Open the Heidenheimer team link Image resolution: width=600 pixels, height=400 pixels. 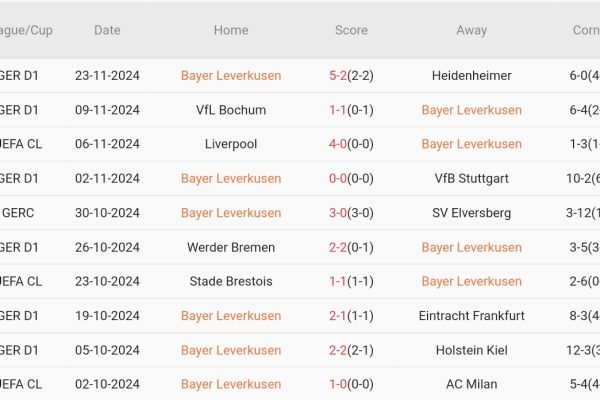coord(472,75)
